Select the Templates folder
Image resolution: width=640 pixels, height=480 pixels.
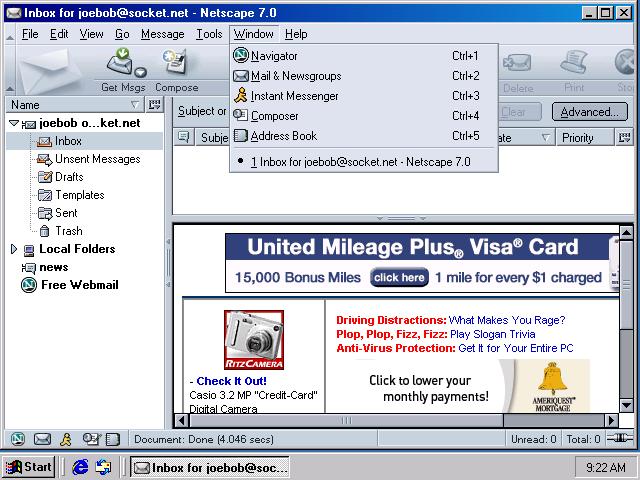pos(71,195)
